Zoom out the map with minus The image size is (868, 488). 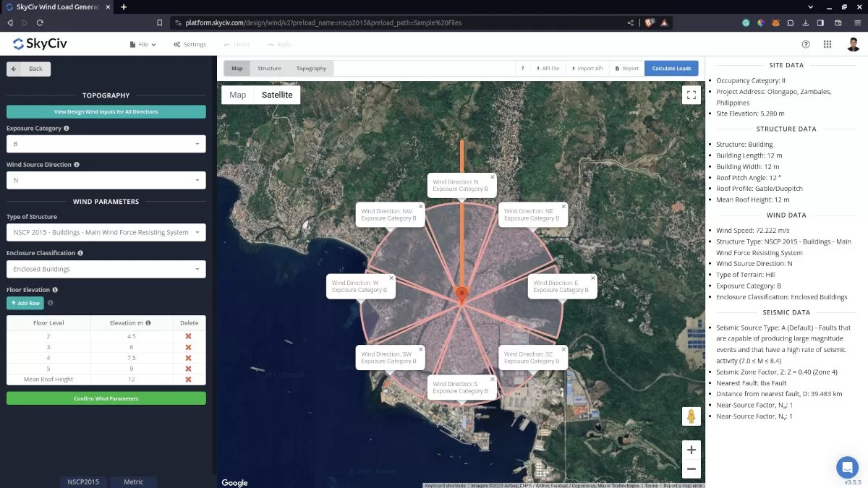pos(691,469)
